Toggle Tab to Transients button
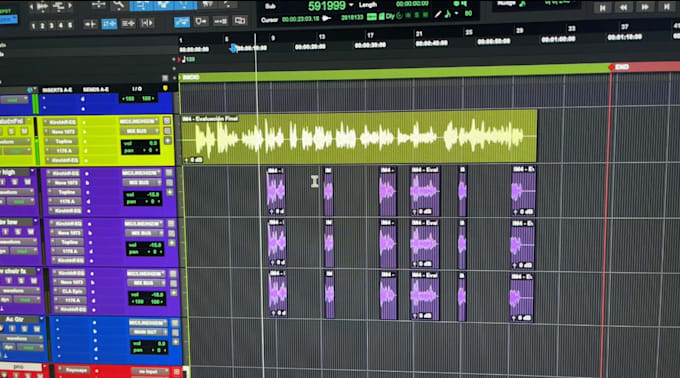This screenshot has height=378, width=680. click(90, 24)
